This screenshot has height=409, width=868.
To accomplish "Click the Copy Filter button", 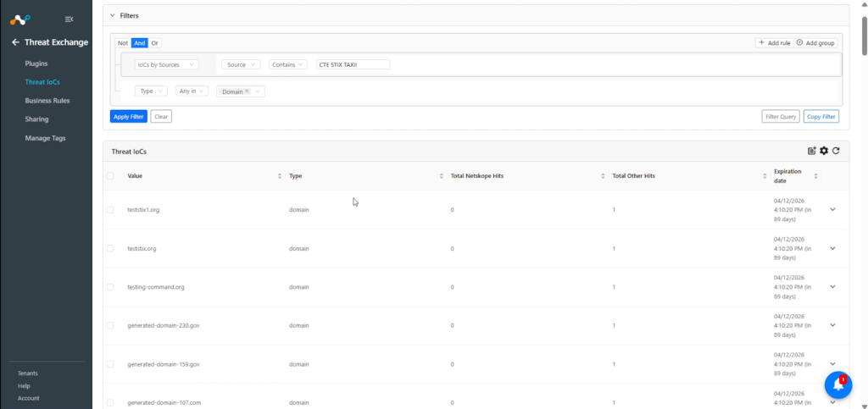I will pyautogui.click(x=821, y=117).
